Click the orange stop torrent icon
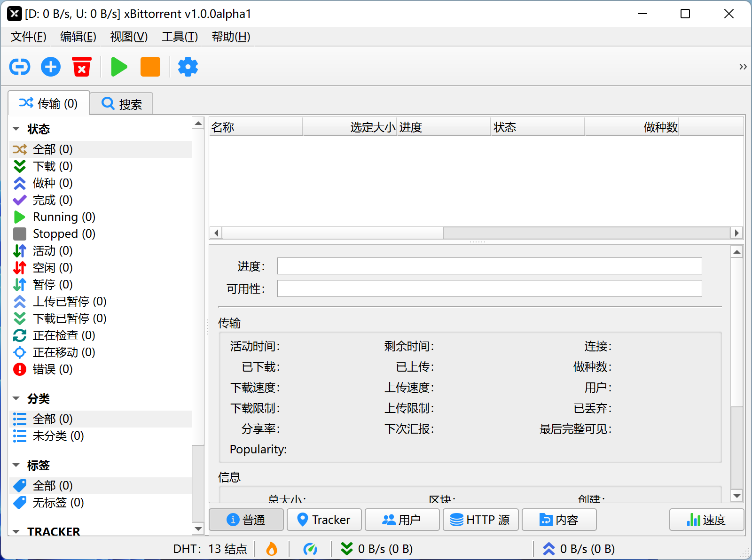Screen dimensions: 752x560 coord(150,67)
